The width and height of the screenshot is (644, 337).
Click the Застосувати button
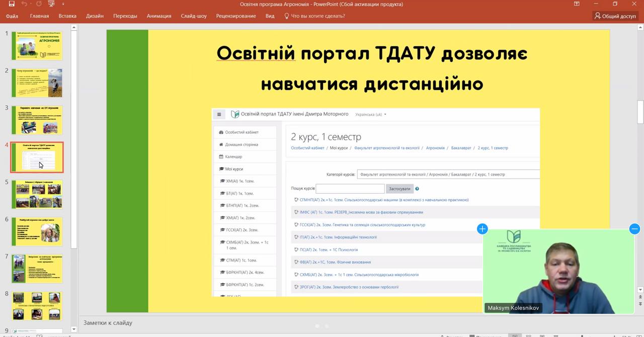[x=399, y=189]
